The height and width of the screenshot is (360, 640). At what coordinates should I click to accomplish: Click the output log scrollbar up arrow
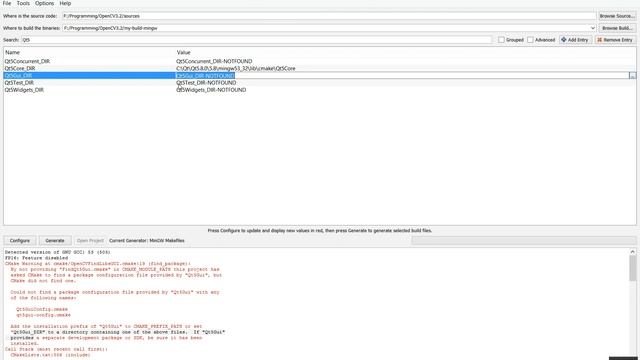point(632,252)
